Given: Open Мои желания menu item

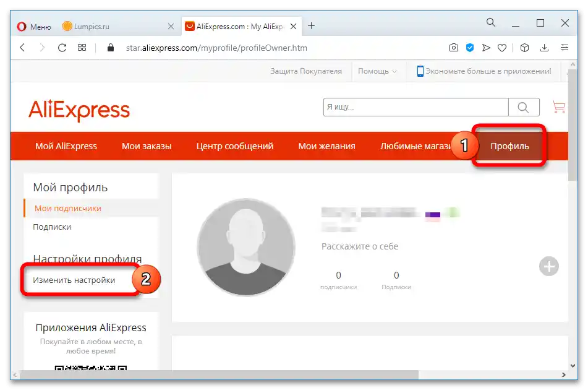Looking at the screenshot, I should pyautogui.click(x=326, y=146).
